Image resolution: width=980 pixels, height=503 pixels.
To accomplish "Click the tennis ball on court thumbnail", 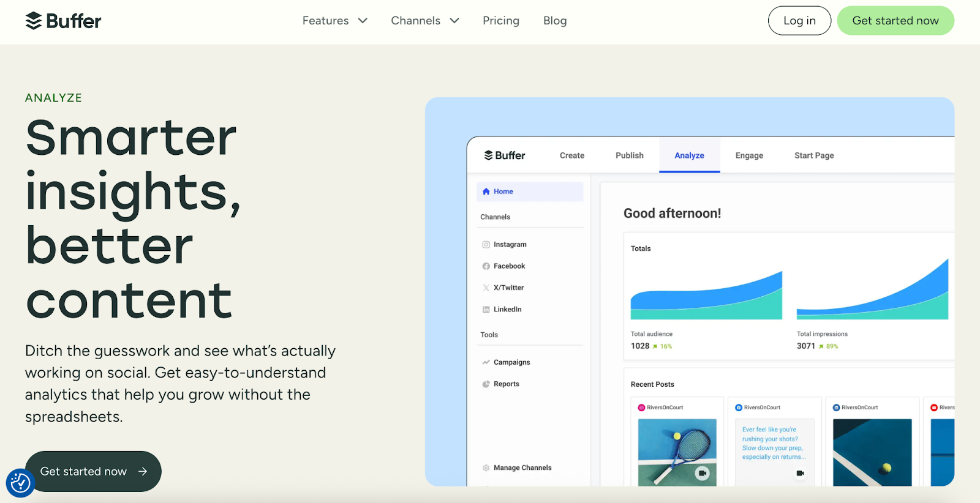I will coord(872,452).
